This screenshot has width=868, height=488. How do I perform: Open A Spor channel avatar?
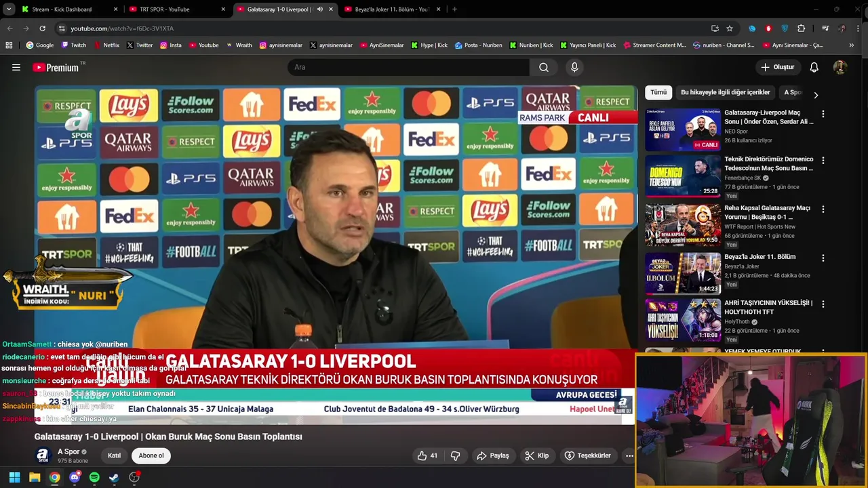[43, 455]
